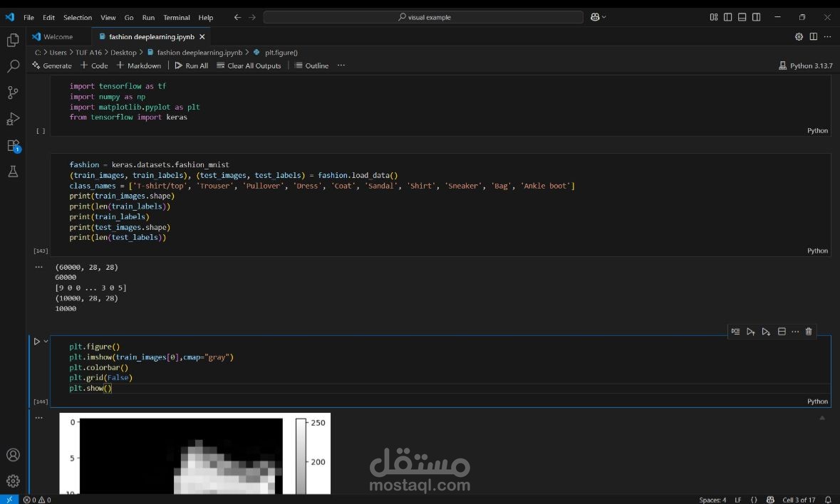The height and width of the screenshot is (504, 840).
Task: Add a new Markdown cell
Action: 139,65
